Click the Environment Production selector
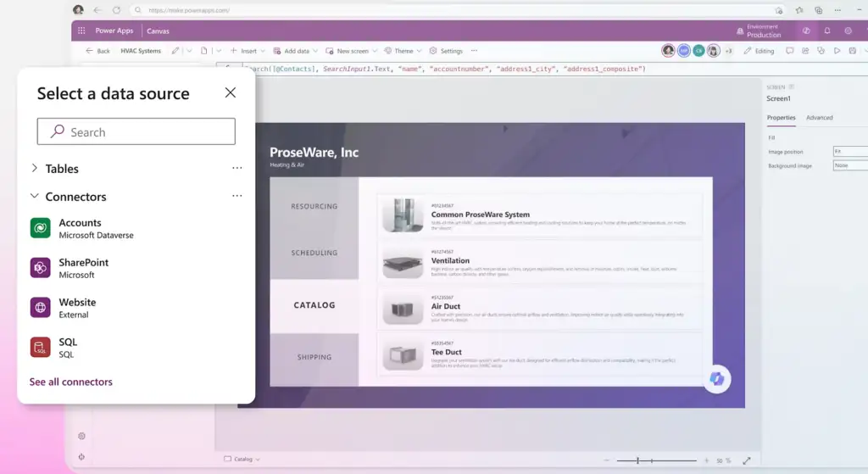868x474 pixels. [x=759, y=31]
